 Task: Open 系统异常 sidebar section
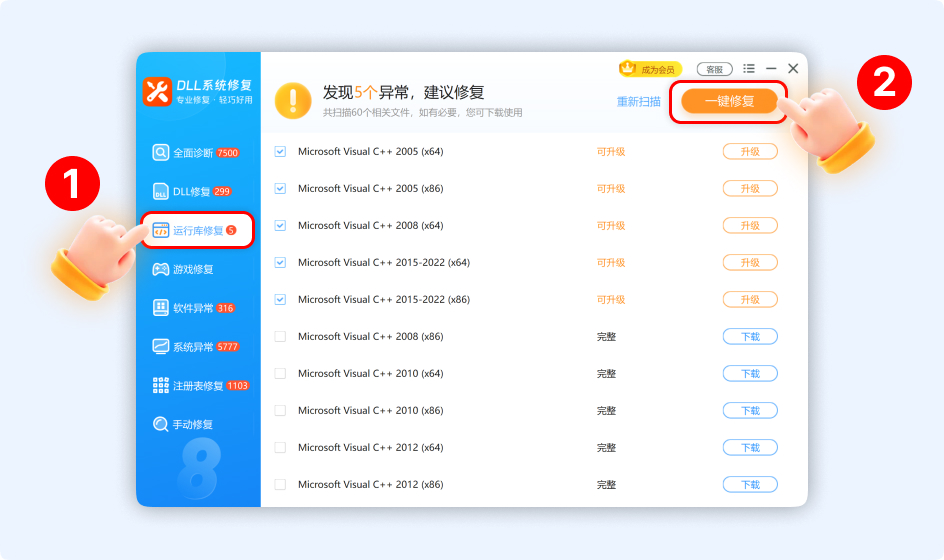196,347
